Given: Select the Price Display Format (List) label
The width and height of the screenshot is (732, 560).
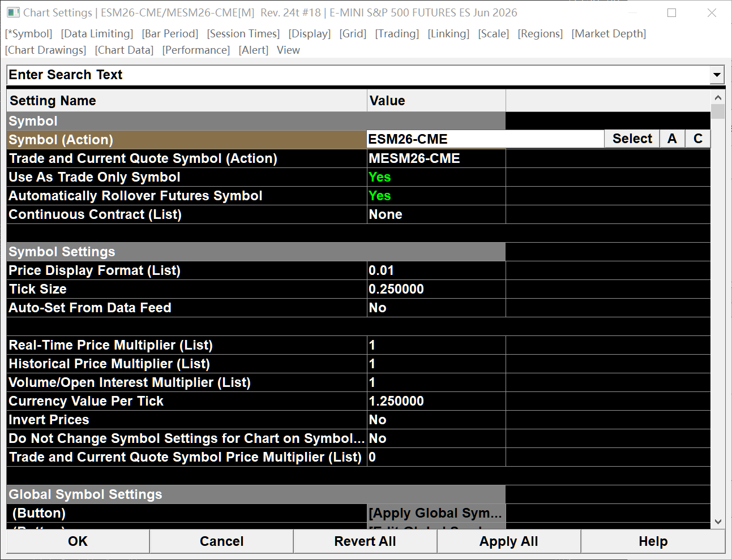Looking at the screenshot, I should pyautogui.click(x=95, y=270).
